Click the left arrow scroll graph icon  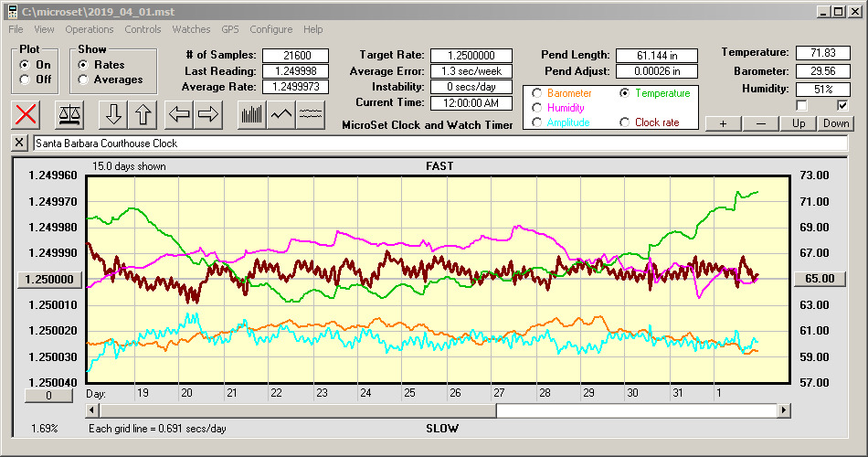[x=179, y=114]
